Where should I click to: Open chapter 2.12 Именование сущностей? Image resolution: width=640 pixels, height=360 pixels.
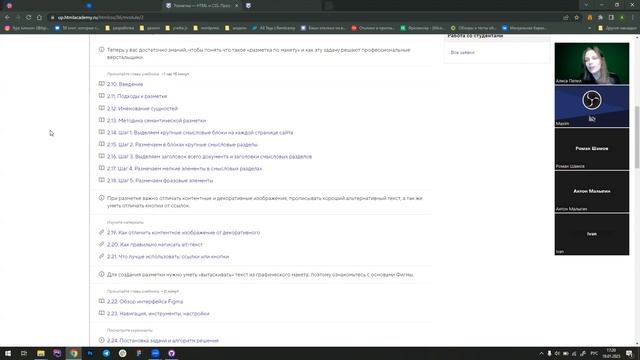point(142,109)
